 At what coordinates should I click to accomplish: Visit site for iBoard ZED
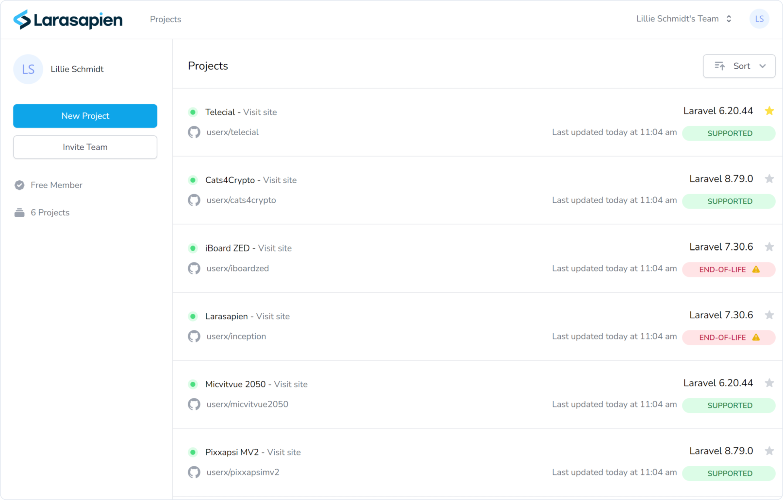coord(275,248)
